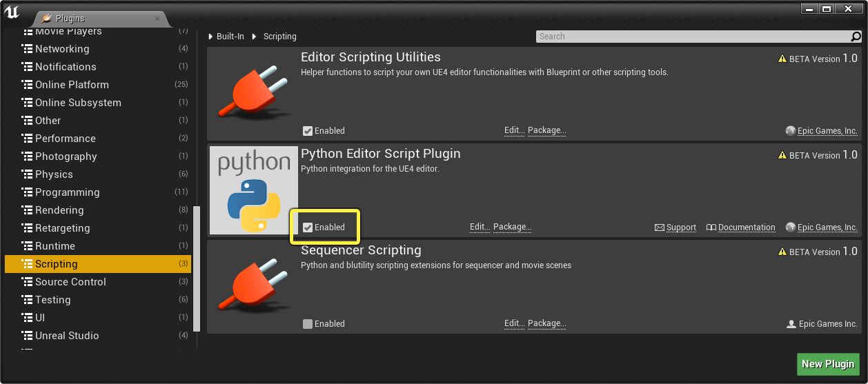
Task: Open the Documentation link
Action: click(747, 228)
